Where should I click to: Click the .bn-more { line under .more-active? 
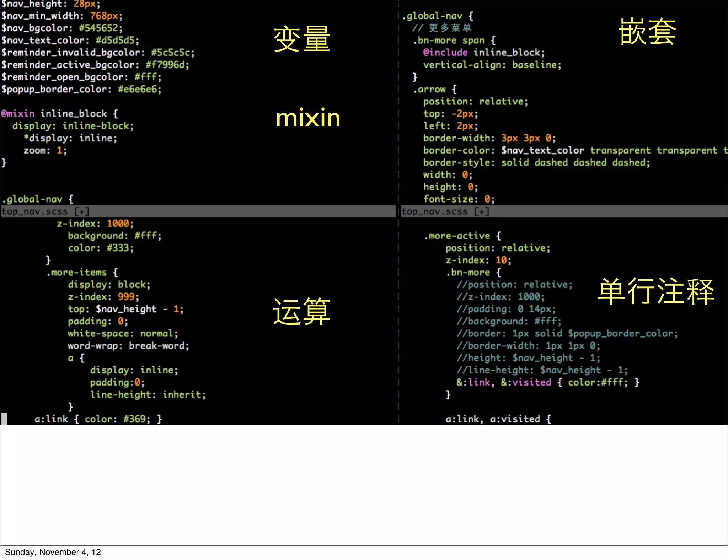473,273
